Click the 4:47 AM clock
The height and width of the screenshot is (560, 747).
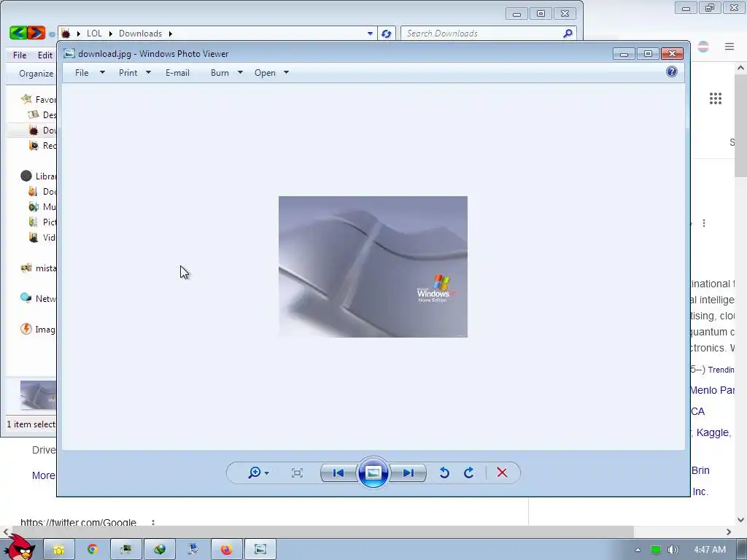[x=710, y=550]
